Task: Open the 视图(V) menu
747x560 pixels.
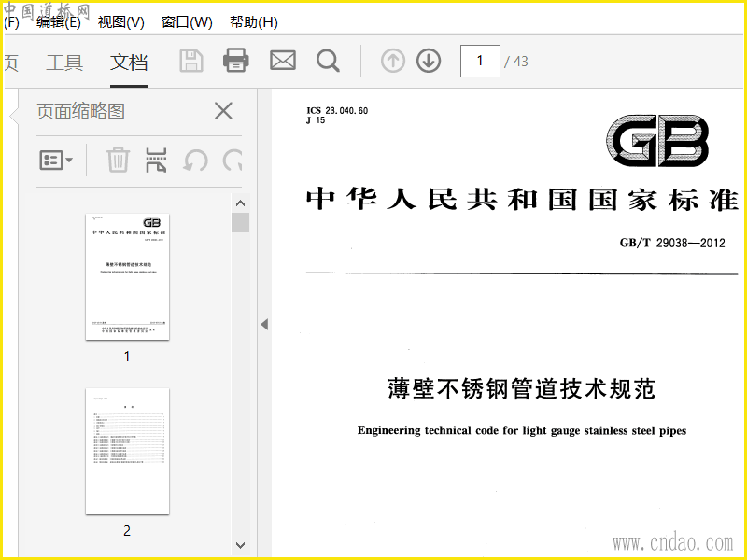Action: click(x=121, y=21)
